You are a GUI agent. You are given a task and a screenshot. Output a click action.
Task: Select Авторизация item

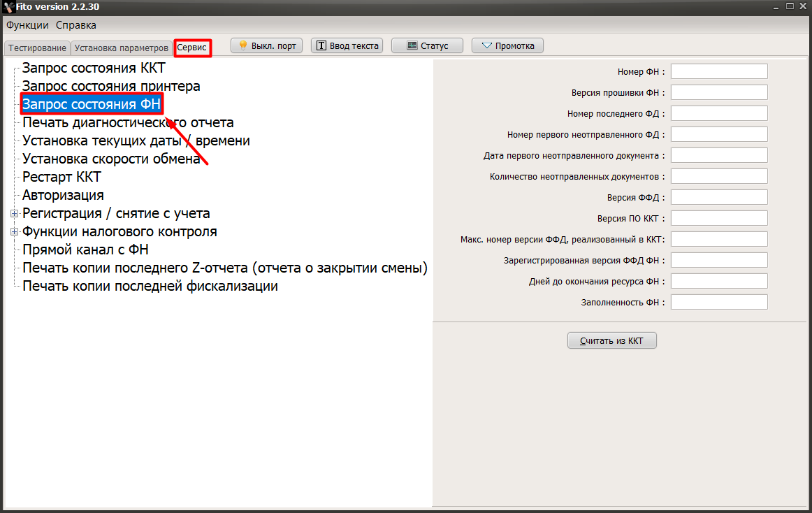coord(63,195)
